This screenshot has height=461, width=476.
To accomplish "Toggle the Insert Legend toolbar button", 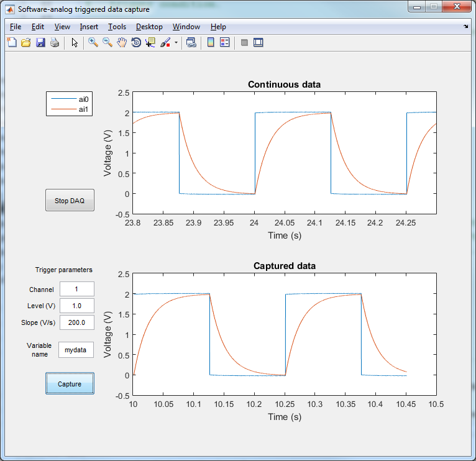I will click(225, 42).
